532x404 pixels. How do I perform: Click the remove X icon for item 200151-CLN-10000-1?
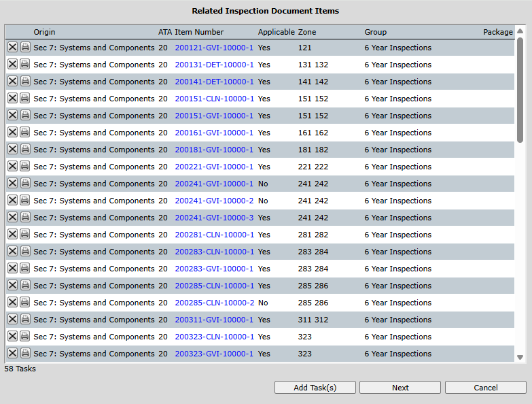(x=12, y=98)
